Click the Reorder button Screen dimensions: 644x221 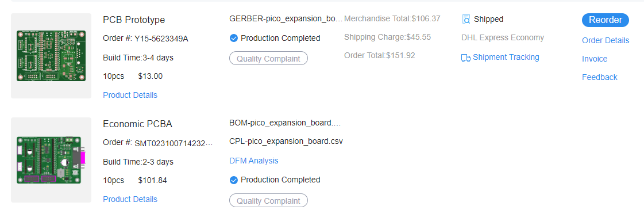(x=606, y=20)
